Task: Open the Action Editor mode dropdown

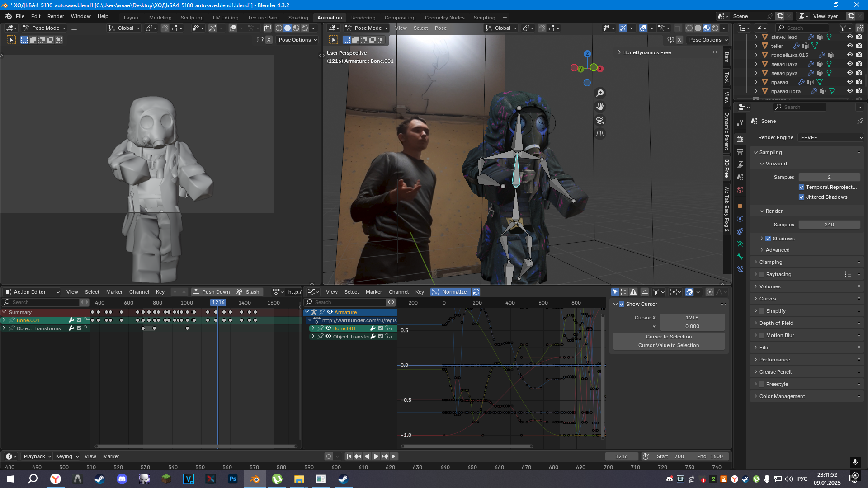Action: pos(32,292)
